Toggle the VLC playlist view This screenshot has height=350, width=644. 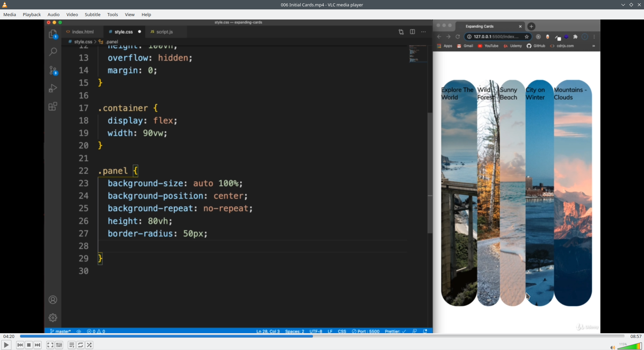tap(72, 345)
